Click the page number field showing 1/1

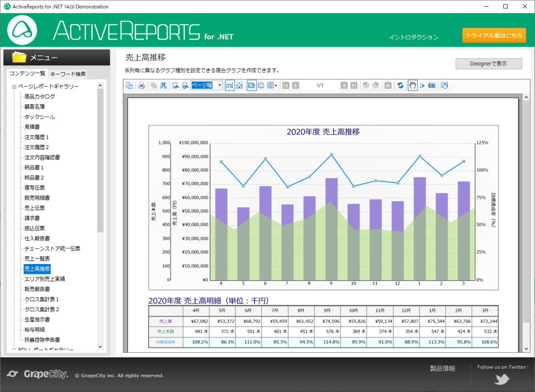pyautogui.click(x=320, y=85)
